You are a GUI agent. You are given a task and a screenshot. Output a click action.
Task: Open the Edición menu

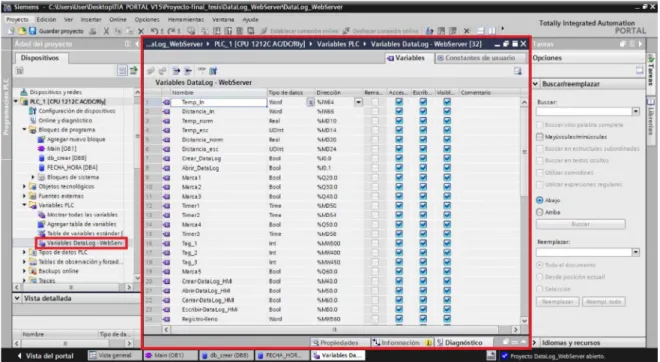[46, 19]
